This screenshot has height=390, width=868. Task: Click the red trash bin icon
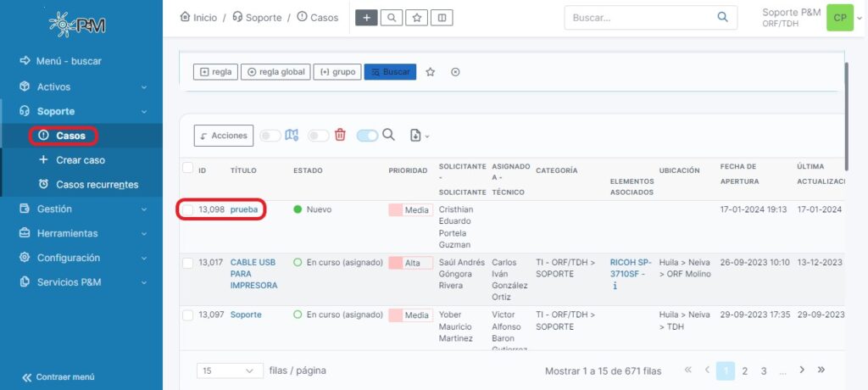pos(340,135)
